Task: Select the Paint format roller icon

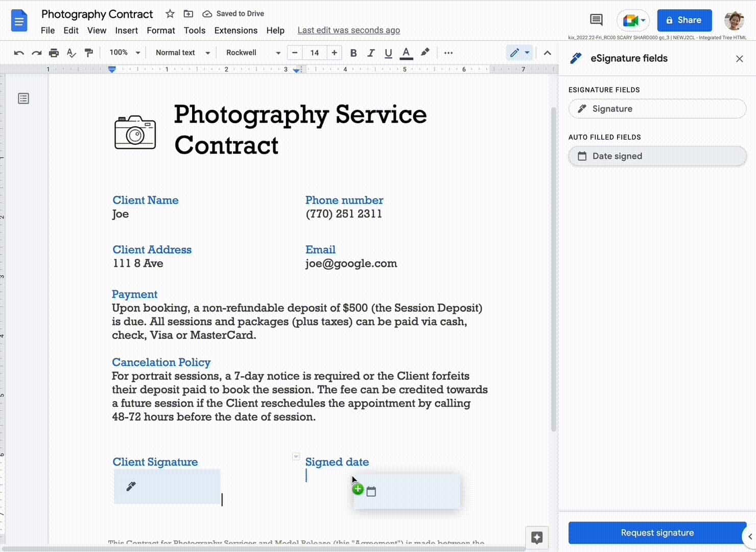Action: tap(89, 53)
